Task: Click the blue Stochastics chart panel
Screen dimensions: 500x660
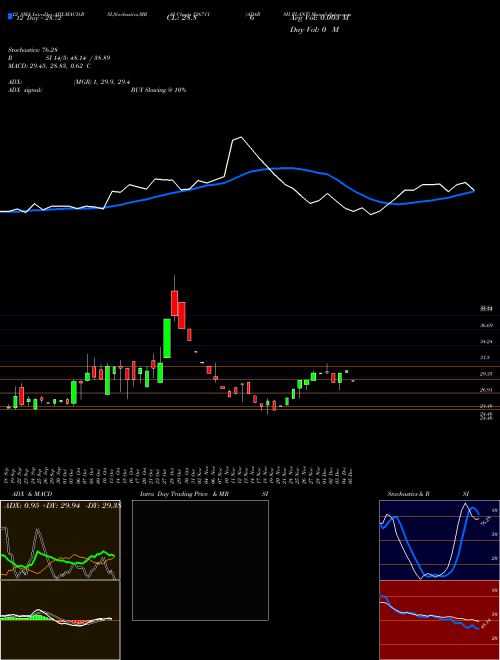Action: pos(439,540)
